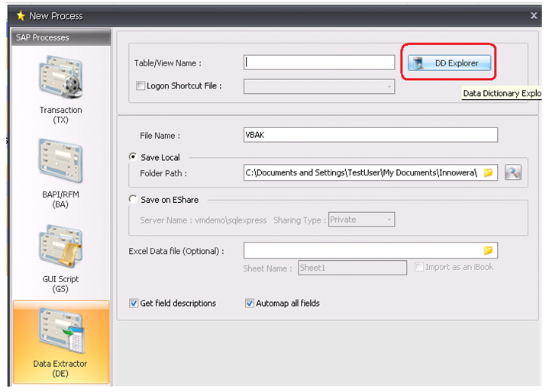Viewport: 549px width, 392px height.
Task: Enable the Logon Shortcut File checkbox
Action: point(140,86)
